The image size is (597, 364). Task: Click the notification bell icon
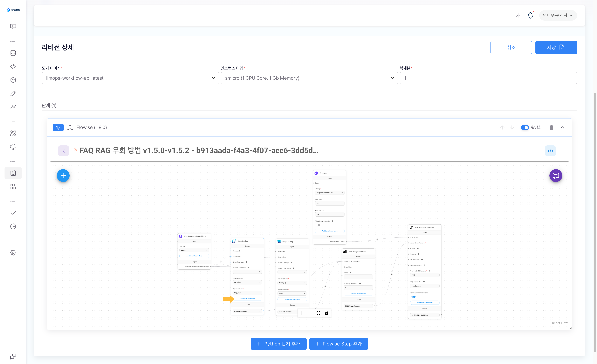coord(530,15)
